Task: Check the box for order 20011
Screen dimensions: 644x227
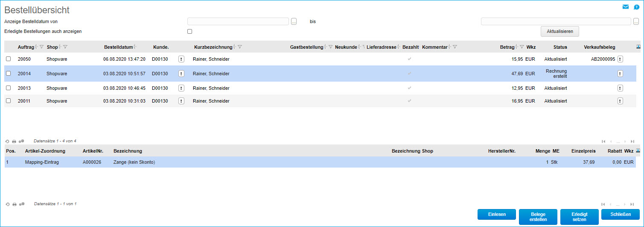Action: pyautogui.click(x=9, y=101)
